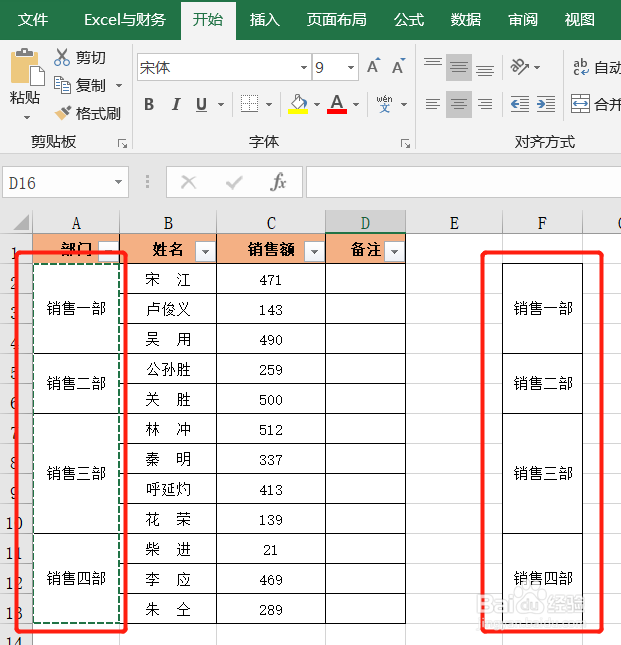Open the 宋体 font name dropdown
621x645 pixels.
[304, 67]
